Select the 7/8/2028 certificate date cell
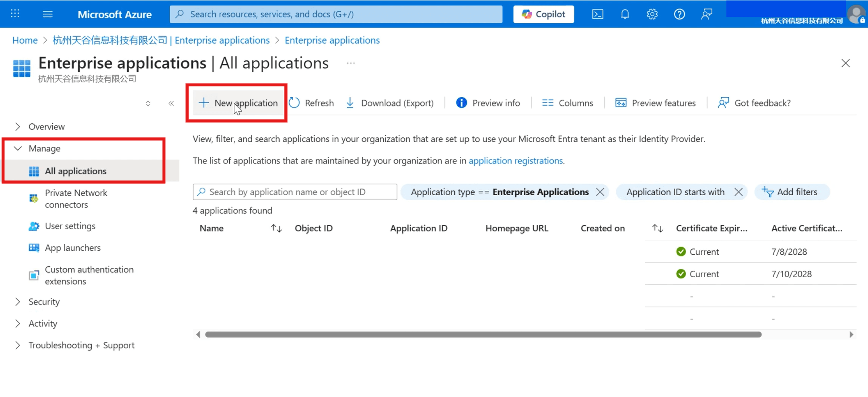868x397 pixels. [x=789, y=252]
